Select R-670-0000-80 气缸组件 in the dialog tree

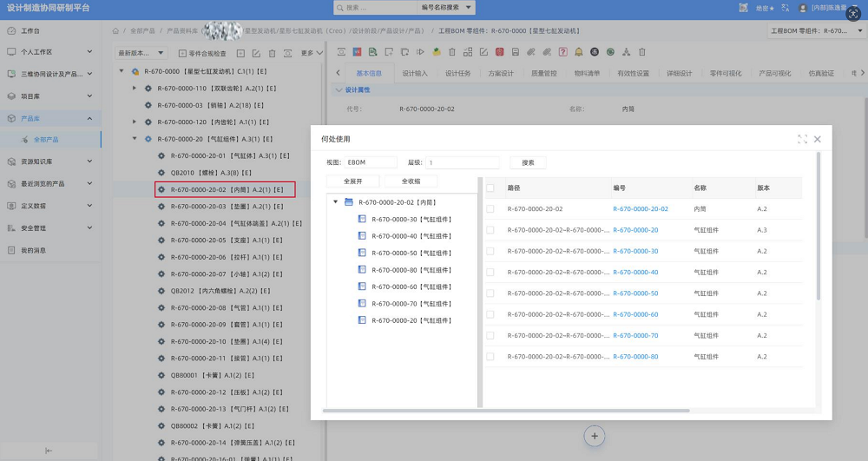[x=411, y=270]
